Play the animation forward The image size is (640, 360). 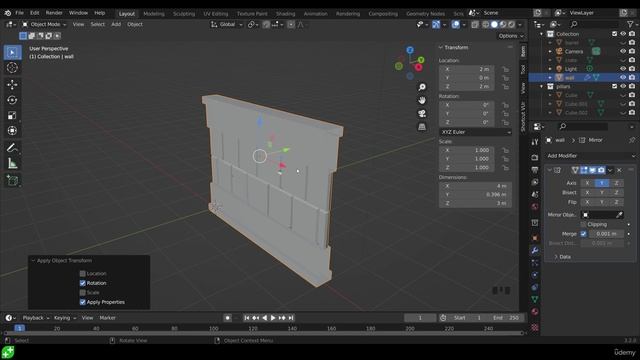pyautogui.click(x=273, y=318)
